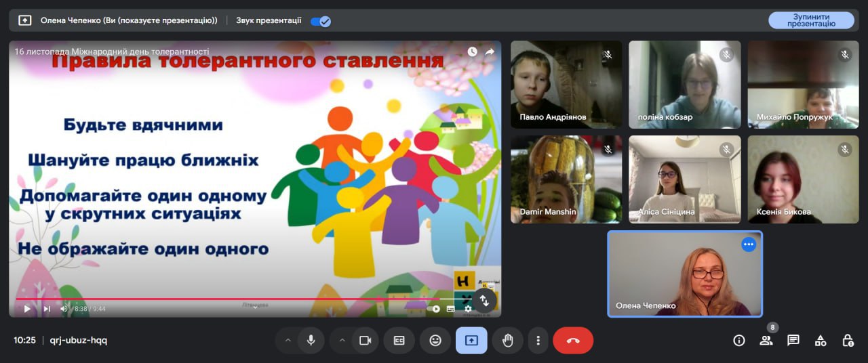The width and height of the screenshot is (868, 363).
Task: Click the red video progress bar
Action: point(203,299)
